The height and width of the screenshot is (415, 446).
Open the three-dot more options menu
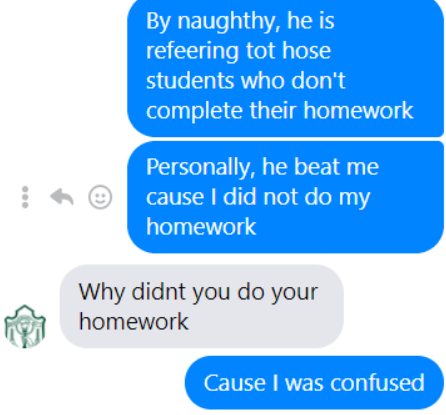pyautogui.click(x=25, y=197)
